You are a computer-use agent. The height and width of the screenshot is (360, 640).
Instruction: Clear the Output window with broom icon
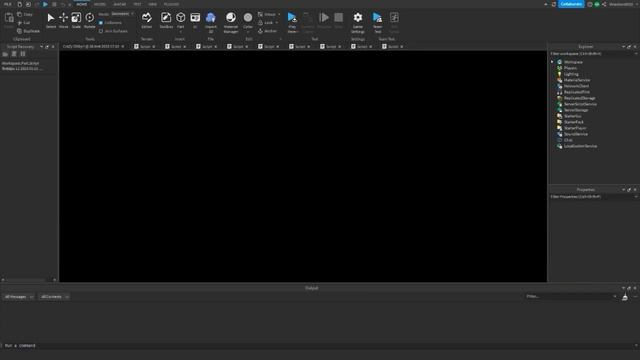tap(625, 297)
